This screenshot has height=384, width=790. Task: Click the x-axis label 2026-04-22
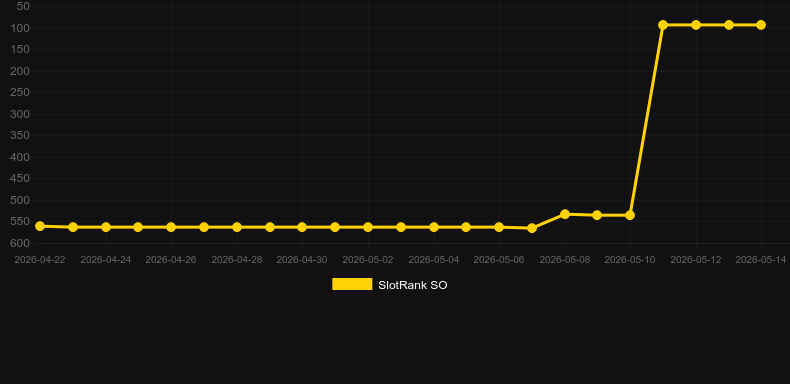click(40, 260)
